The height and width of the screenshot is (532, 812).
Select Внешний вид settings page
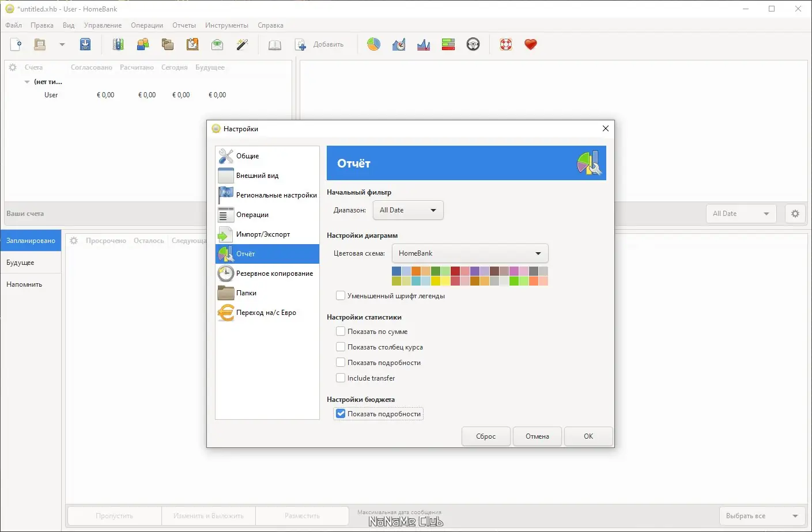pos(267,176)
